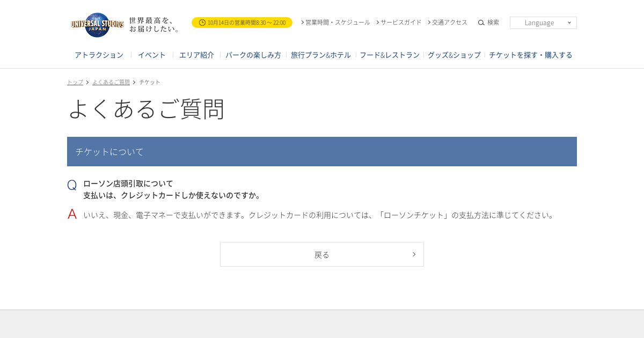Click the yellow 10月14日 opening hours badge

pyautogui.click(x=242, y=23)
